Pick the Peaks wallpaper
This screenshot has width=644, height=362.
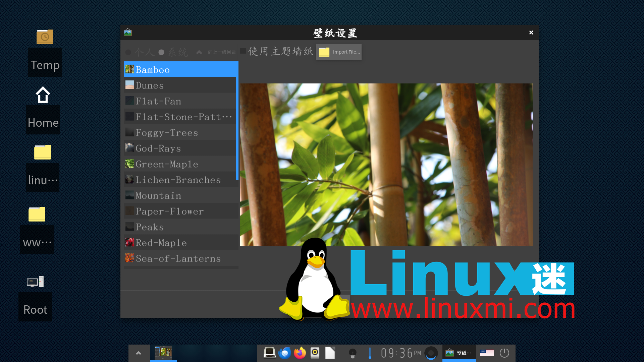click(x=181, y=227)
